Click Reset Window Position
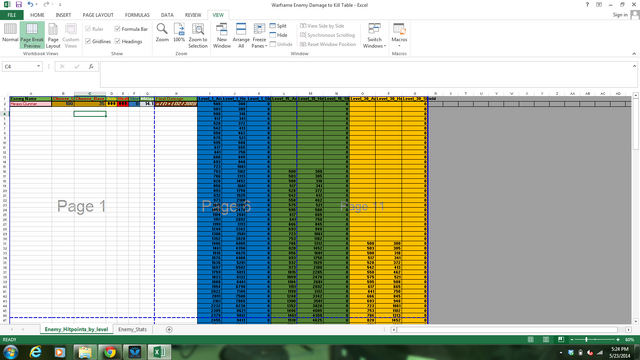Image resolution: width=640 pixels, height=360 pixels. click(328, 44)
